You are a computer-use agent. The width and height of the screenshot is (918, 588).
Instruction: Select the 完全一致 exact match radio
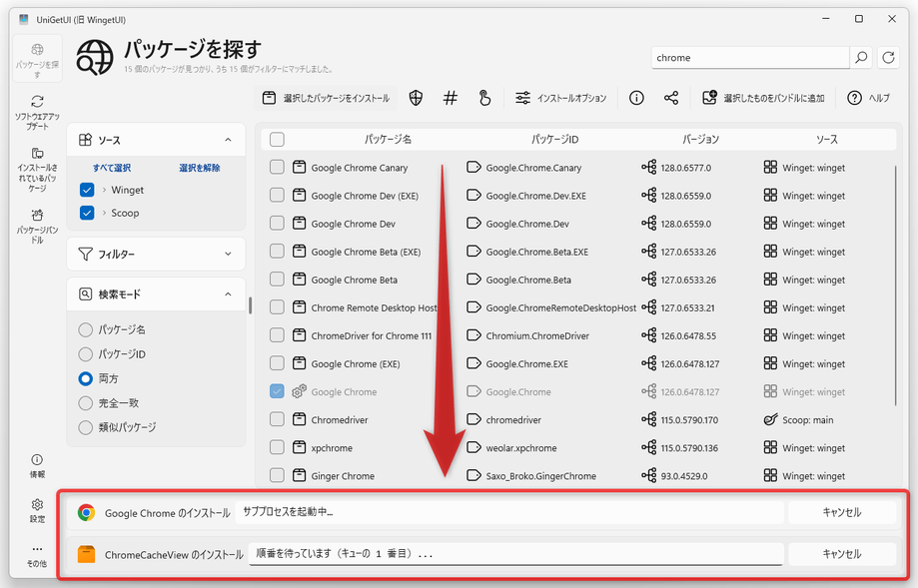[x=86, y=403]
